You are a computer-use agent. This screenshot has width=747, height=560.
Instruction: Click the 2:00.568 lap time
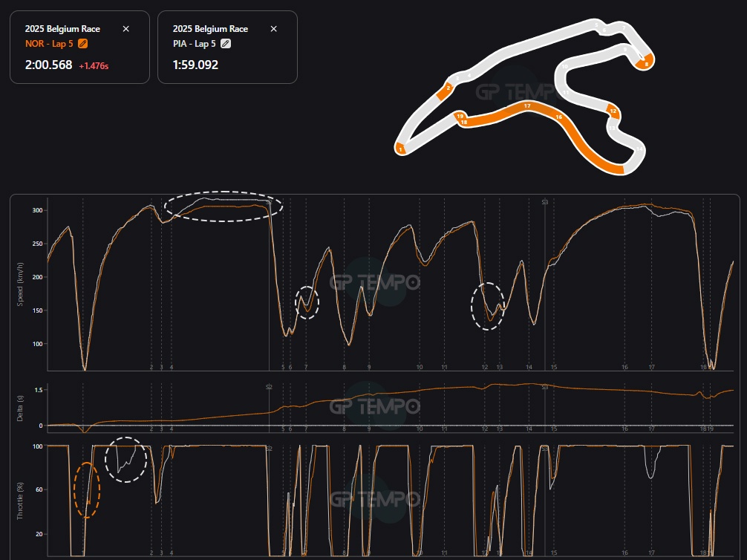[x=48, y=65]
